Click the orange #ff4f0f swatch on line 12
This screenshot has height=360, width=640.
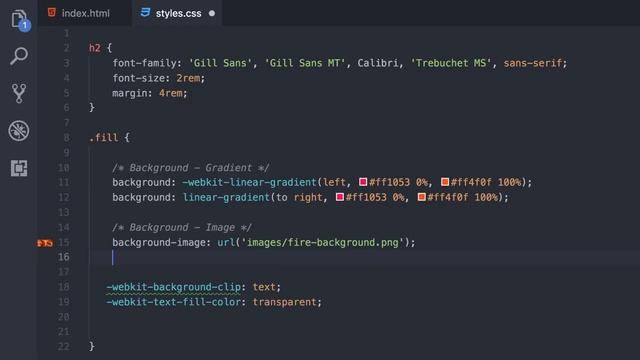tap(422, 197)
